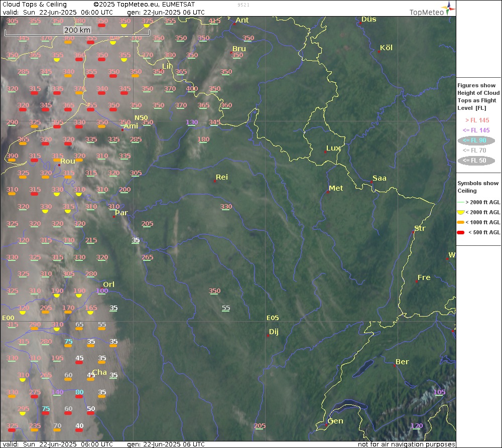Click the 'Düs' city label

click(369, 19)
